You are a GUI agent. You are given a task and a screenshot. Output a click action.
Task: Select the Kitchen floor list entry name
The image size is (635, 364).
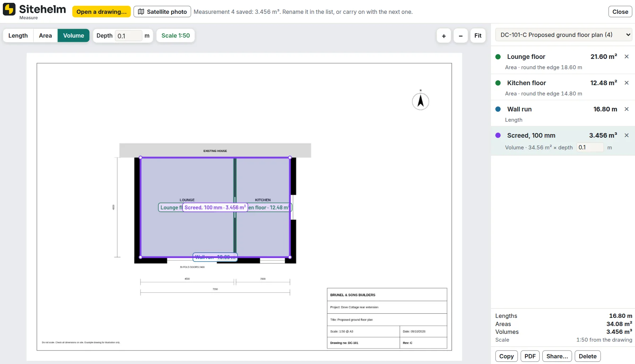coord(526,83)
